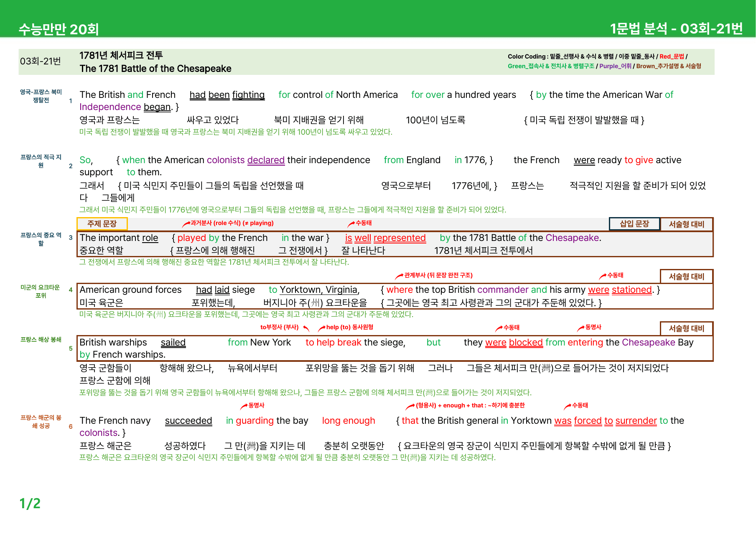Click the underlined word 'succeeded'
The image size is (756, 535).
point(188,421)
